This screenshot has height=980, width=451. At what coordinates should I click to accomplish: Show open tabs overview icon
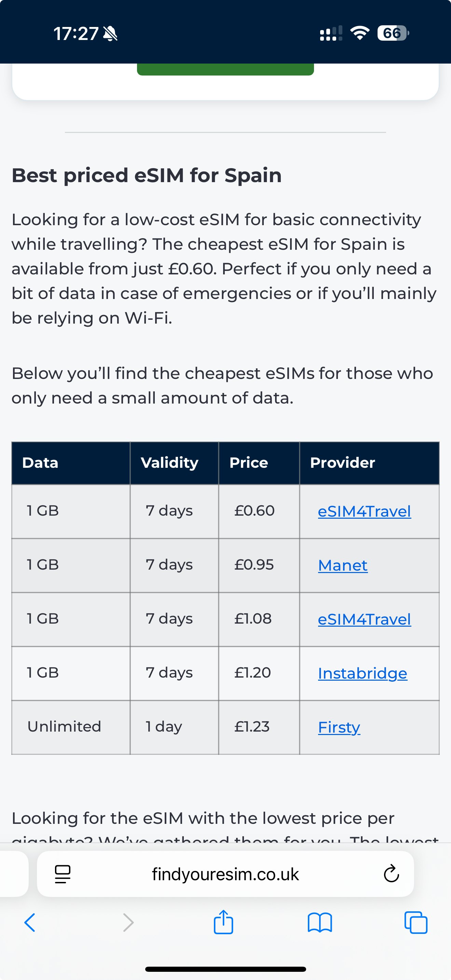coord(415,922)
